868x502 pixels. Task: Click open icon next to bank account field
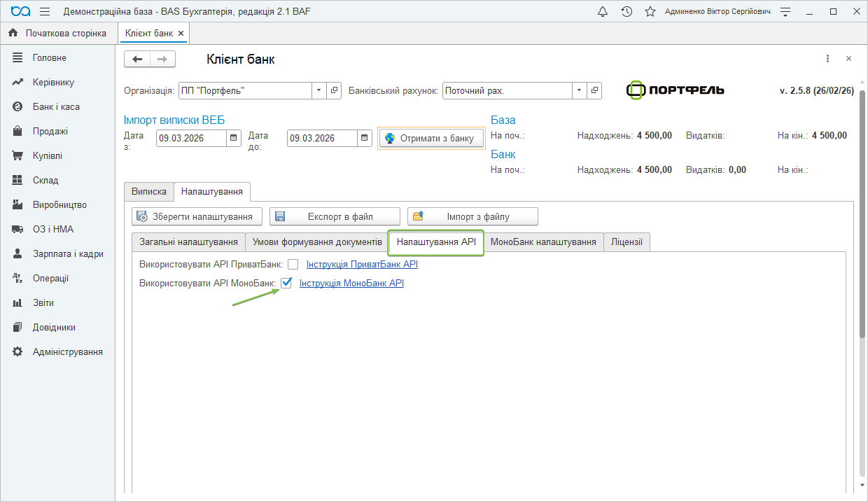point(594,90)
